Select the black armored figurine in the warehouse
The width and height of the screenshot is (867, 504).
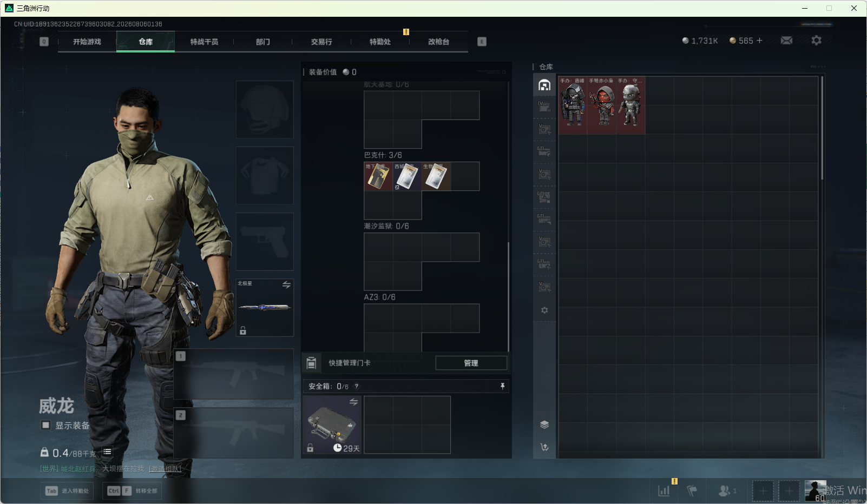pyautogui.click(x=573, y=105)
